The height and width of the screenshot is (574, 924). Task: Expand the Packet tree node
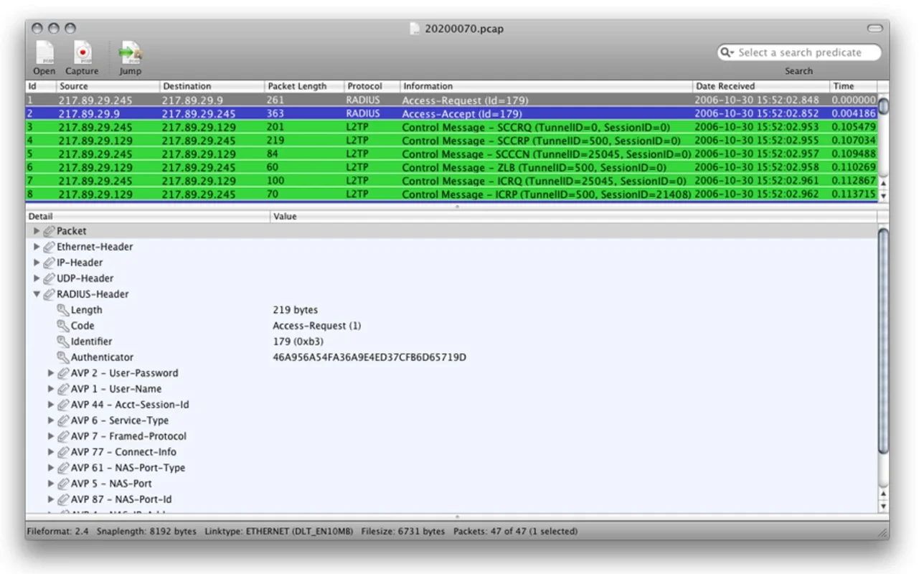37,231
